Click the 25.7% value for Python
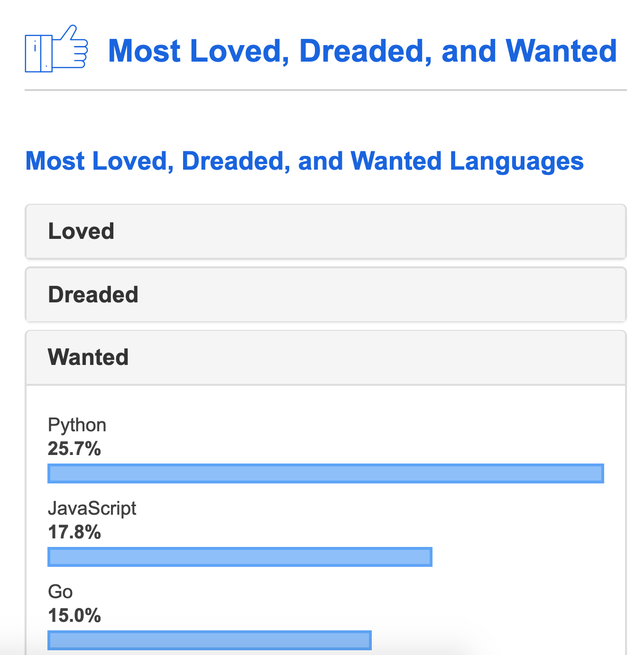The width and height of the screenshot is (644, 655). click(x=74, y=448)
